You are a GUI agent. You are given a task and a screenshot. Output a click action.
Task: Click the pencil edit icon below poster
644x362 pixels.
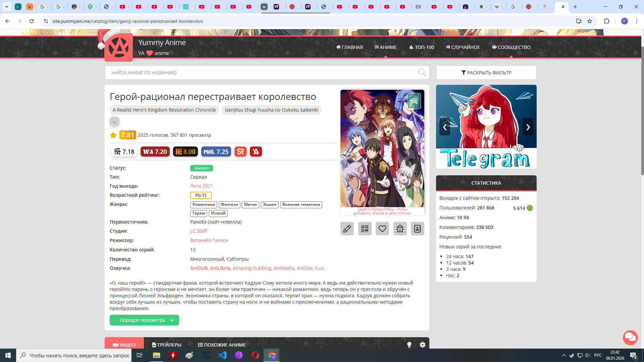click(x=347, y=229)
